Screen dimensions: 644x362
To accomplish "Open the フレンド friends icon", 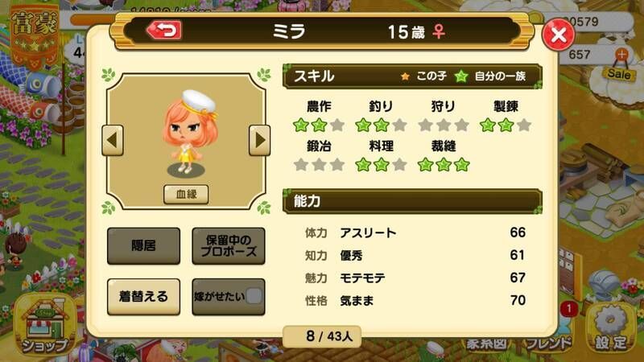I will click(x=549, y=341).
